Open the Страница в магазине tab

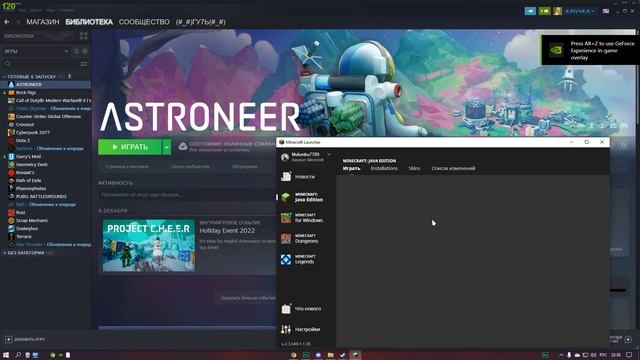point(127,167)
